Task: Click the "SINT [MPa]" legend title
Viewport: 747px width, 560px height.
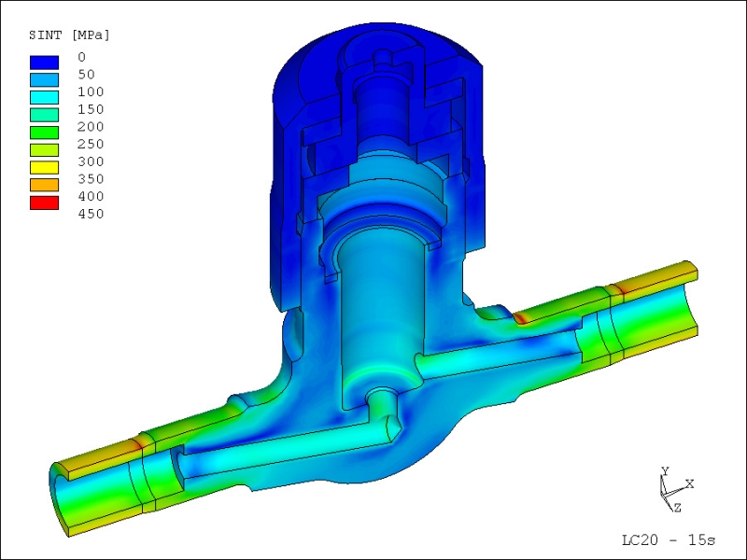Action: (69, 35)
